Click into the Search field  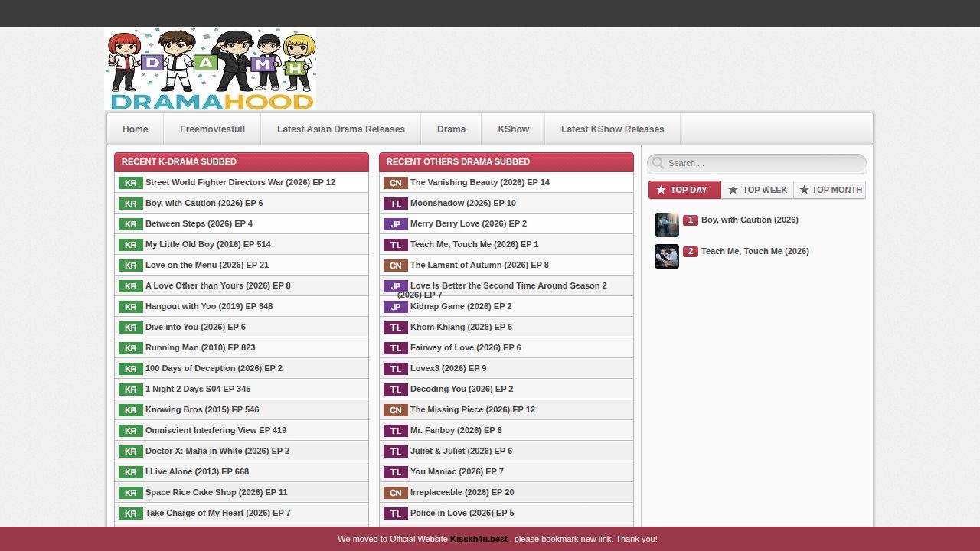(757, 163)
